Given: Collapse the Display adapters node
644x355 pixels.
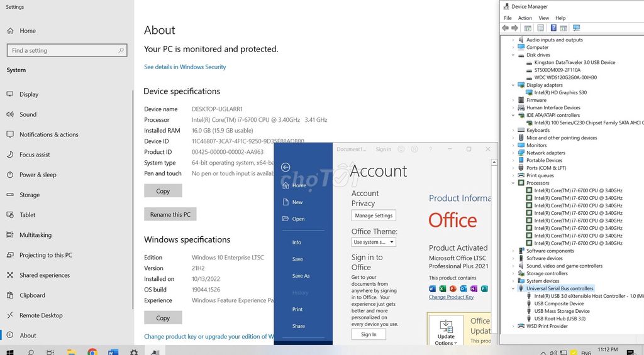Looking at the screenshot, I should pyautogui.click(x=513, y=85).
